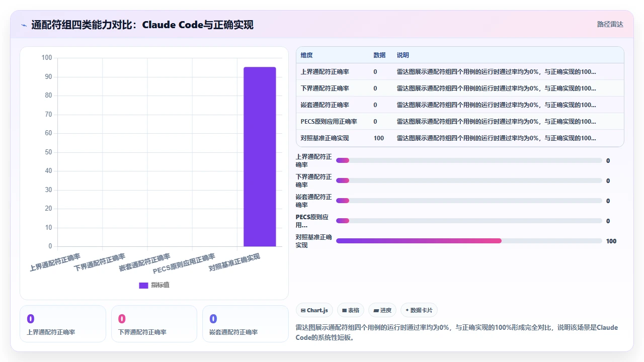Click x-axis label PECS原则应用正确率 in chart
The height and width of the screenshot is (362, 644).
click(x=184, y=264)
